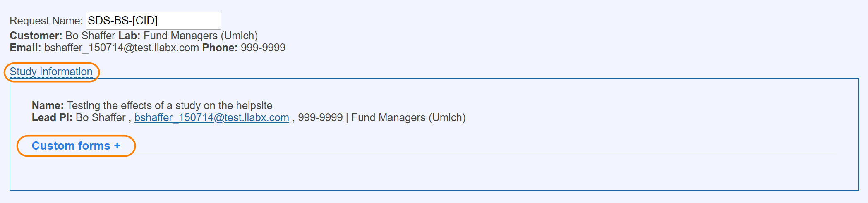Screen dimensions: 868x203
Task: Open the Lead PI email address link
Action: point(211,118)
